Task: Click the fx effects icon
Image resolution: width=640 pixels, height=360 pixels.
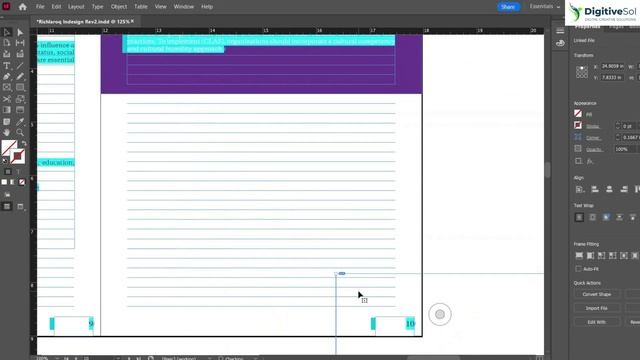Action: [x=589, y=161]
